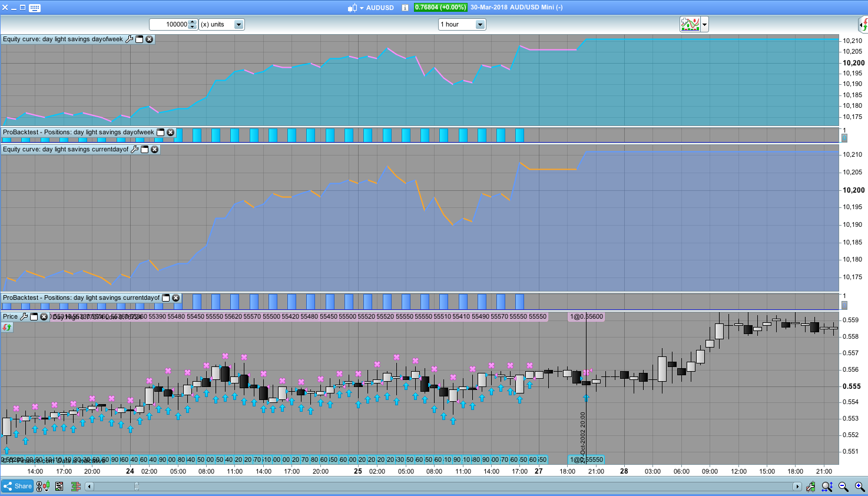The height and width of the screenshot is (496, 868).
Task: Open the instrument information icon
Action: tap(405, 8)
